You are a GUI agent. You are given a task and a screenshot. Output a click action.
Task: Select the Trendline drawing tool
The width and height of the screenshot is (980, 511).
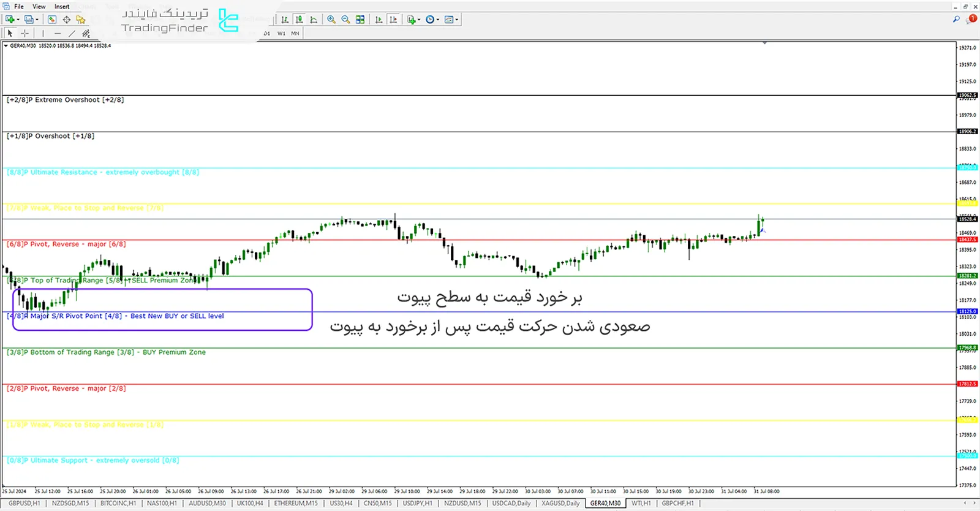pyautogui.click(x=72, y=33)
